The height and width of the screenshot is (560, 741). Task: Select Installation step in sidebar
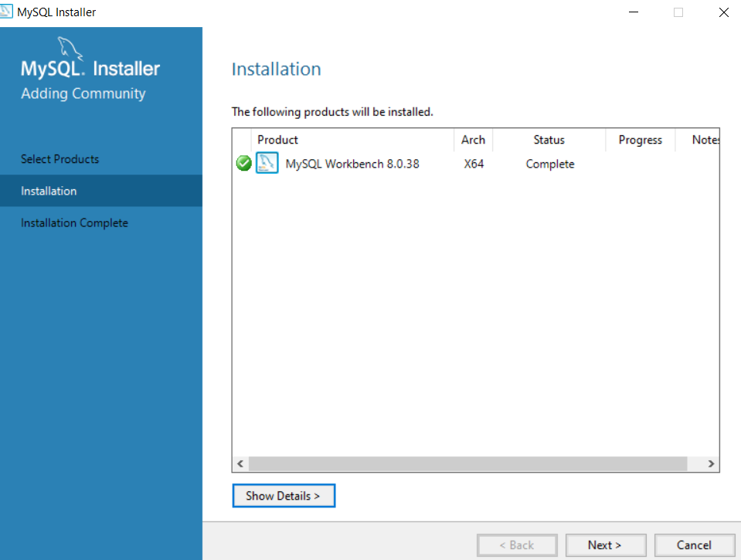[101, 191]
